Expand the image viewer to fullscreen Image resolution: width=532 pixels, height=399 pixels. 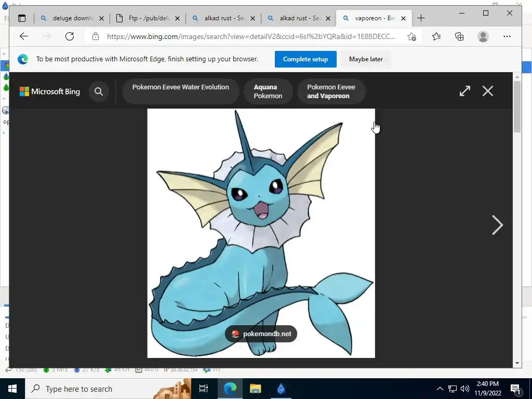(465, 91)
